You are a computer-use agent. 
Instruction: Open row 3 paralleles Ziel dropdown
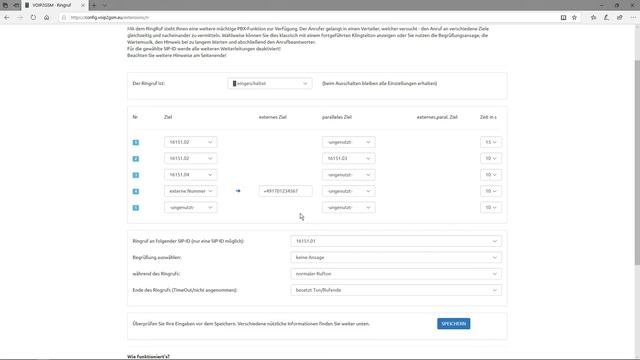[x=349, y=175]
